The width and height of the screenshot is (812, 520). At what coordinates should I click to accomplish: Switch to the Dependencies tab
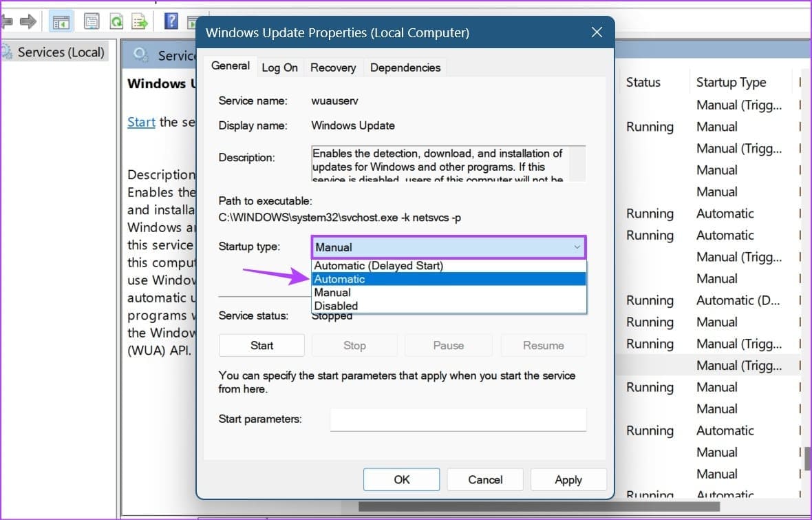pos(405,67)
